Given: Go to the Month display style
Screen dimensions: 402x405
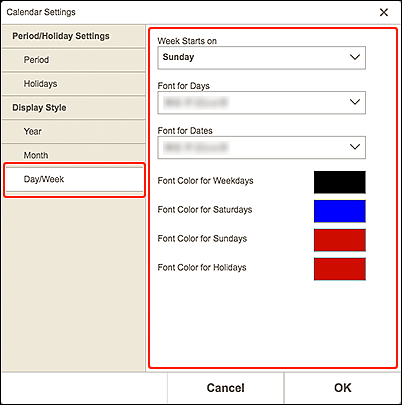Looking at the screenshot, I should pyautogui.click(x=74, y=155).
